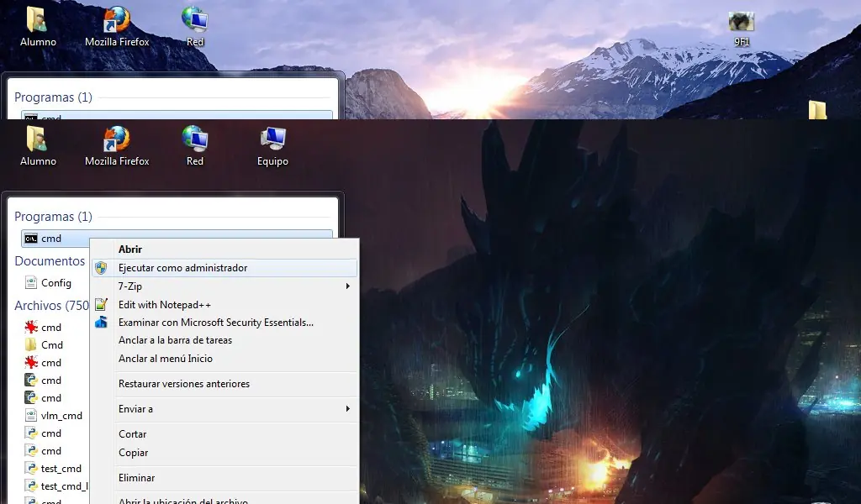Choose Copiar in the context menu
This screenshot has width=861, height=504.
[x=224, y=453]
